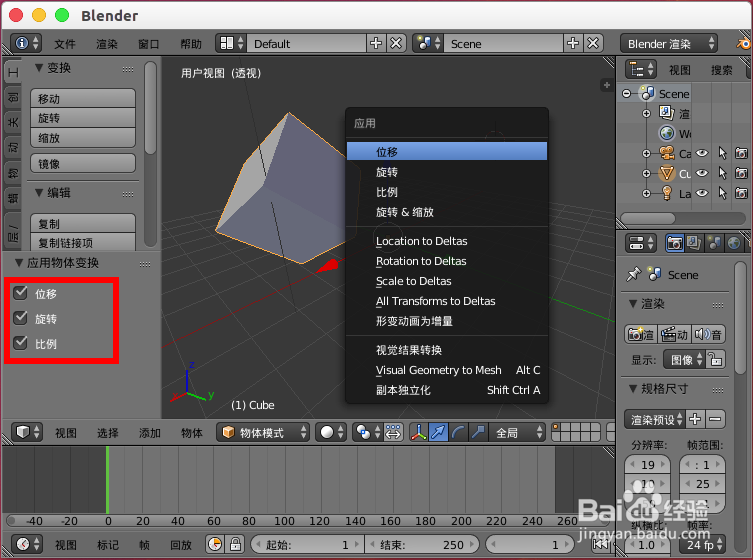Expand the Cube entry in outliner
This screenshot has height=560, width=753.
[646, 173]
